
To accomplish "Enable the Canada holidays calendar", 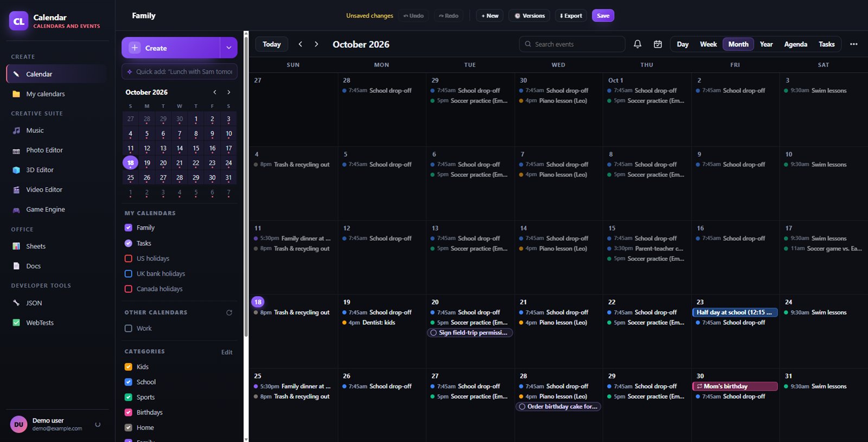I will click(x=129, y=289).
